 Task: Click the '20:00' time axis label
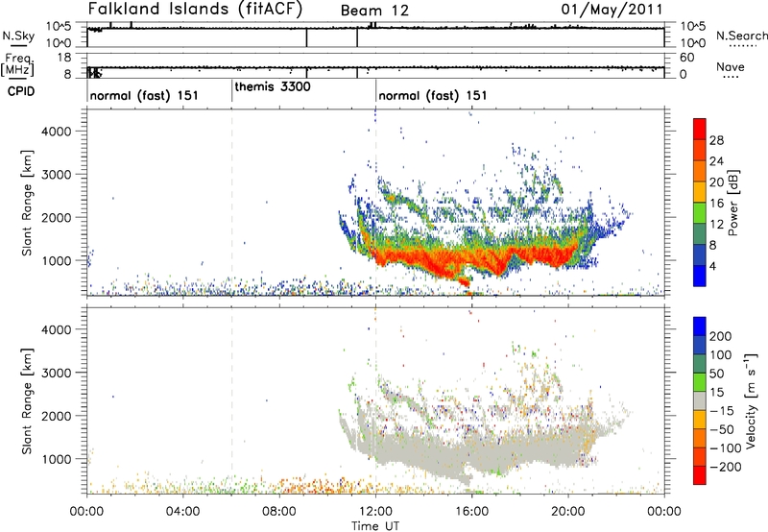pyautogui.click(x=568, y=512)
